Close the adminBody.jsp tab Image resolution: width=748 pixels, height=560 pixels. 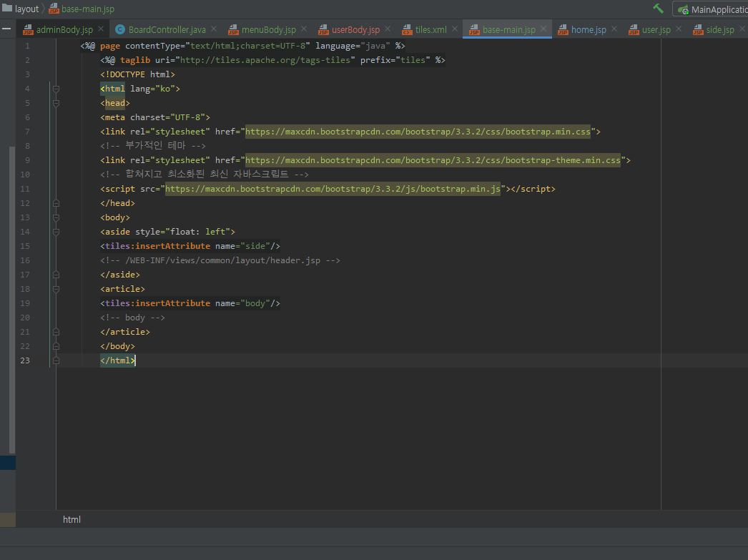pyautogui.click(x=101, y=29)
